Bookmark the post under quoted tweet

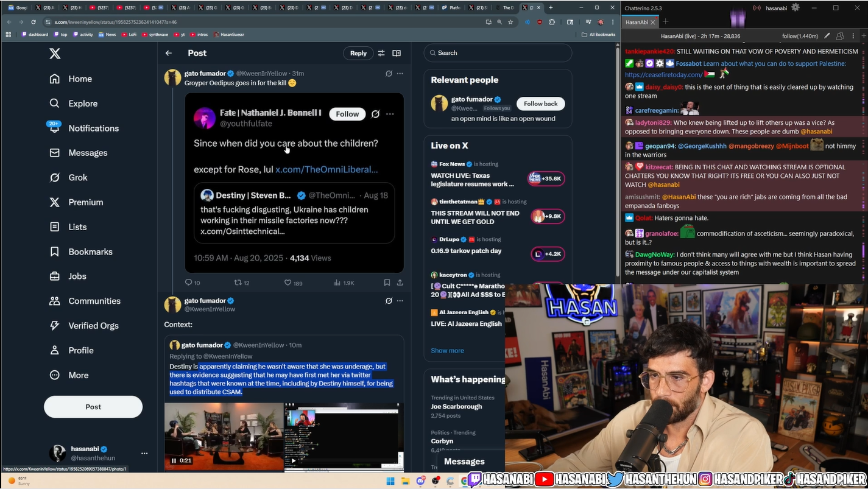tap(387, 283)
